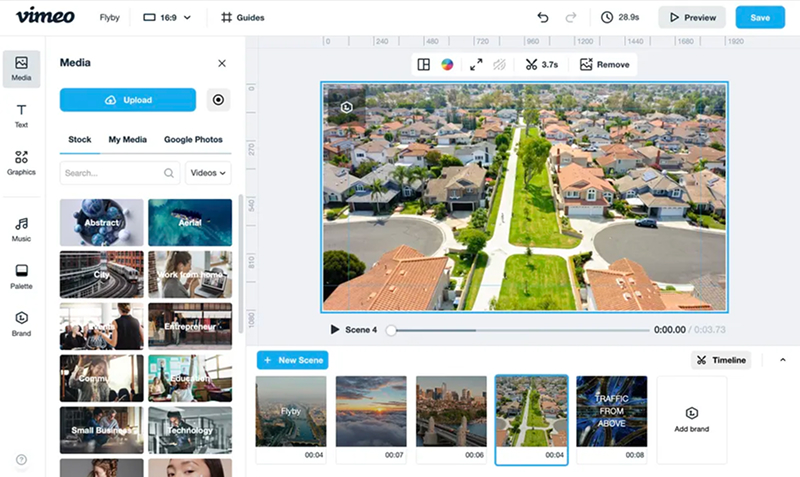Open the Graphics panel
The width and height of the screenshot is (800, 477).
[21, 162]
